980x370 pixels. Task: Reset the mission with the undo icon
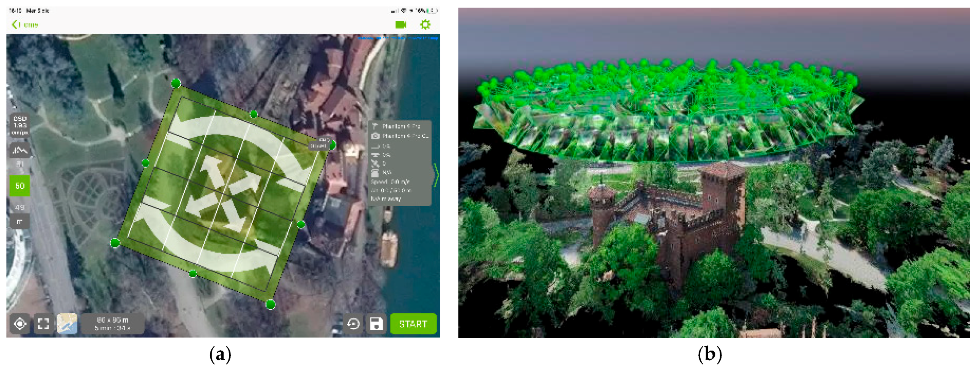pos(353,324)
